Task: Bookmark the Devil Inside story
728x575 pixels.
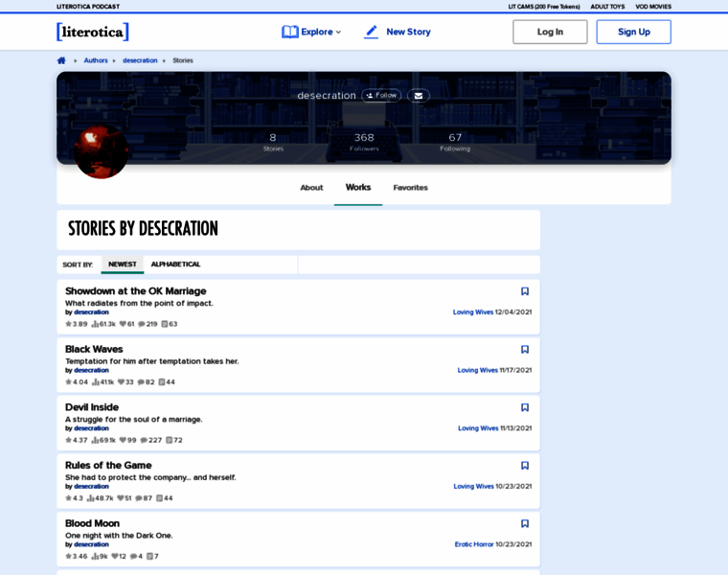Action: (525, 407)
